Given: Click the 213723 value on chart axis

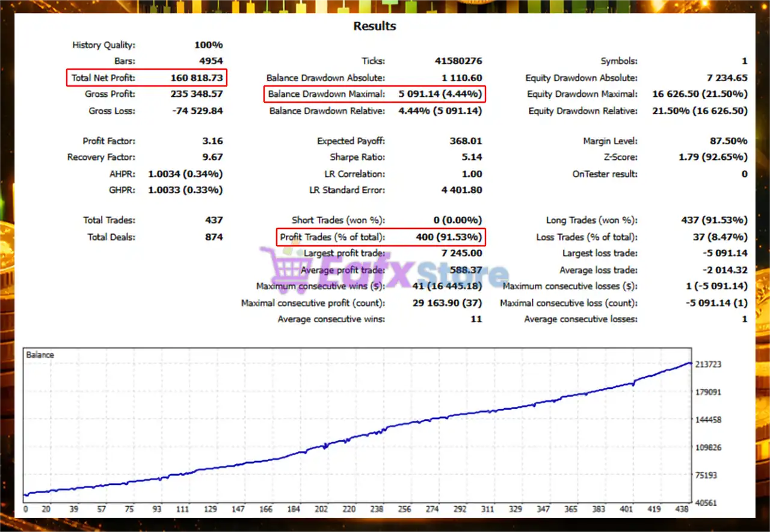Looking at the screenshot, I should (x=707, y=364).
